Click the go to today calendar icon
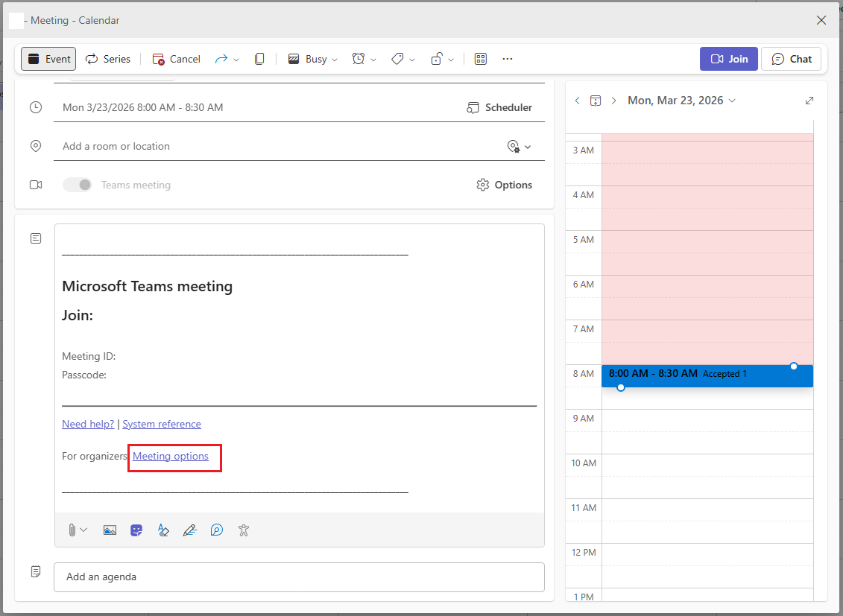The width and height of the screenshot is (843, 616). tap(596, 101)
